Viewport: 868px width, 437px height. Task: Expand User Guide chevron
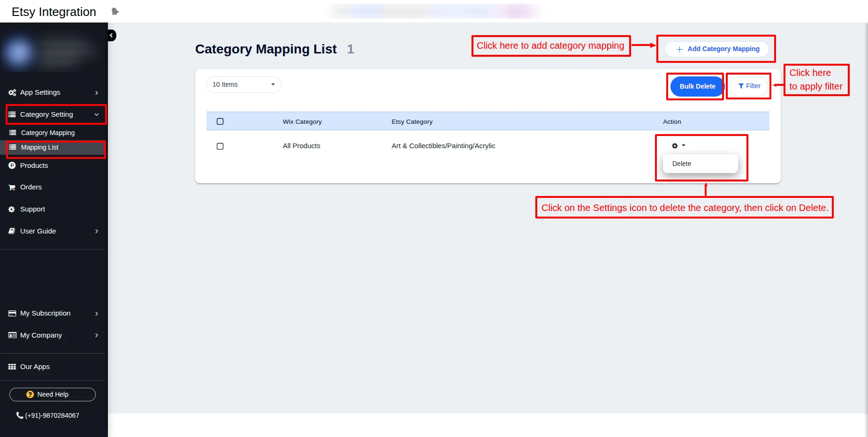tap(97, 231)
